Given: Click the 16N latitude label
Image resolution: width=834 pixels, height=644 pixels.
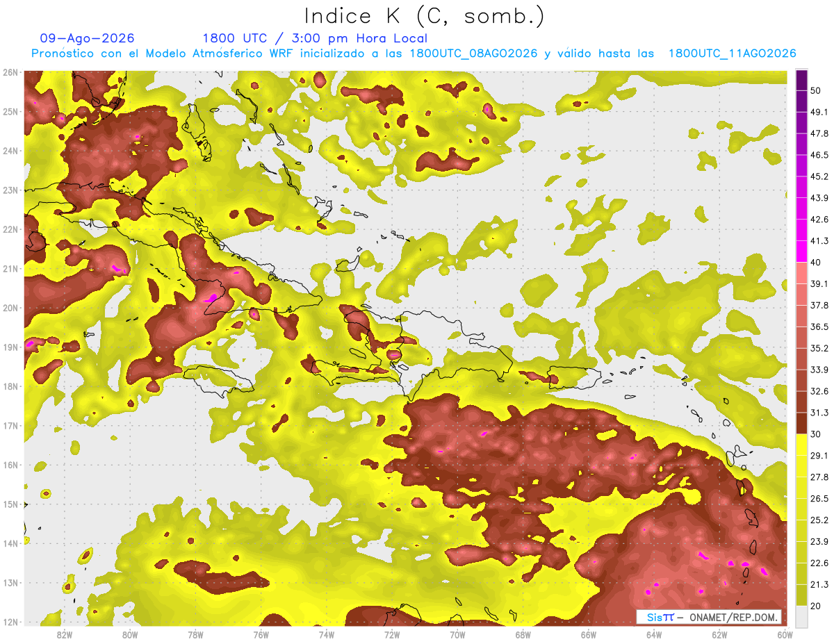Looking at the screenshot, I should pyautogui.click(x=10, y=465).
